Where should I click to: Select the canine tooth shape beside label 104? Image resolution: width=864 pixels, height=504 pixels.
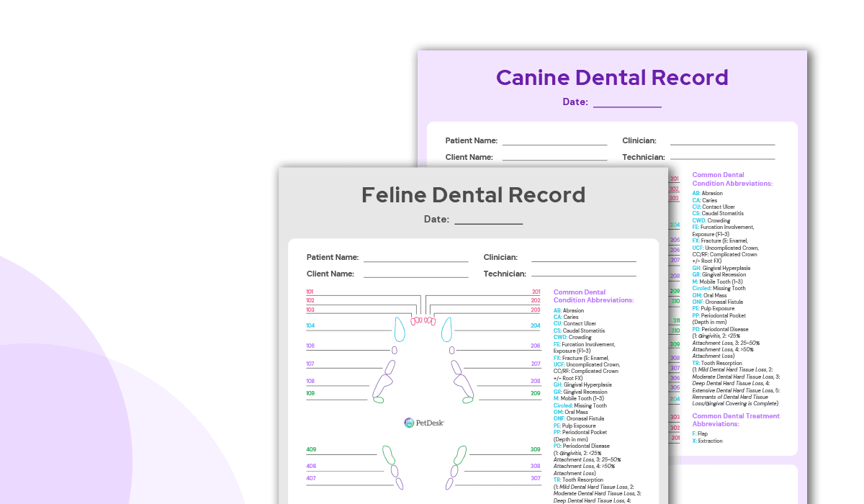pyautogui.click(x=400, y=328)
